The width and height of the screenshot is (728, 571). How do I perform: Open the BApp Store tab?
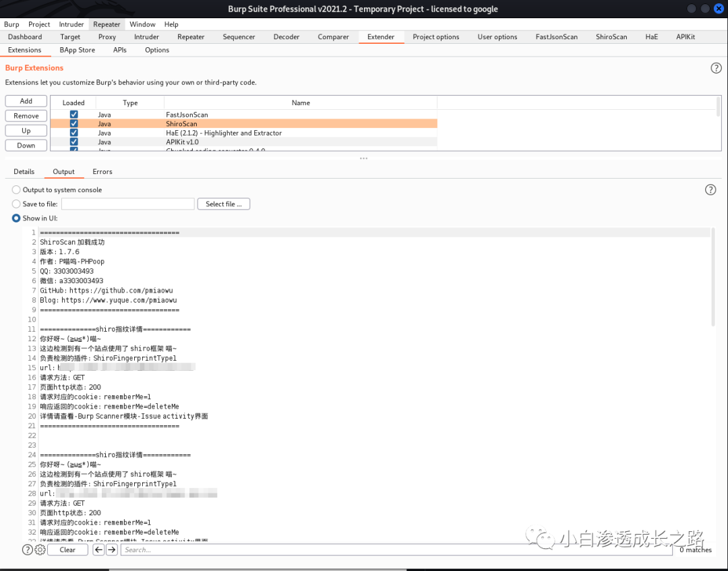77,50
